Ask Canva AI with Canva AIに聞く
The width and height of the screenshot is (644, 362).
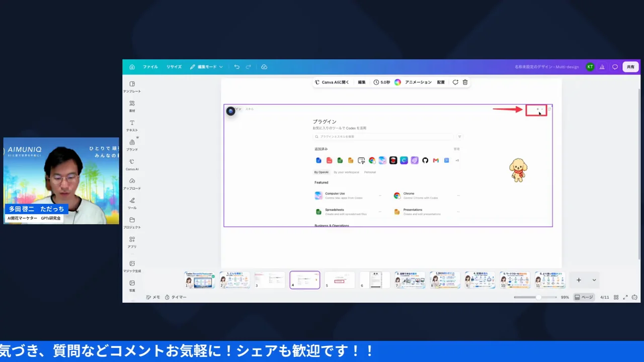(332, 82)
